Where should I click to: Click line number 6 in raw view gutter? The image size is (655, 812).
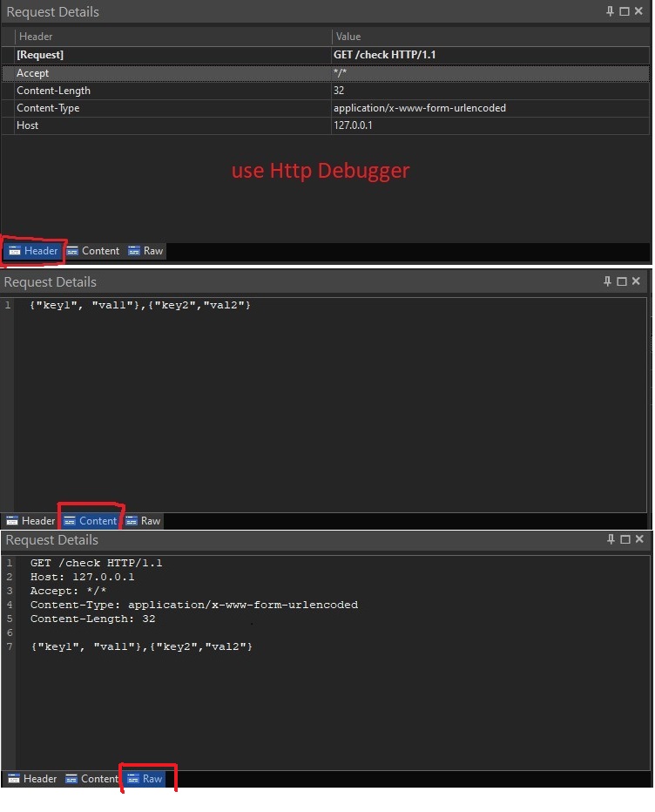point(10,633)
